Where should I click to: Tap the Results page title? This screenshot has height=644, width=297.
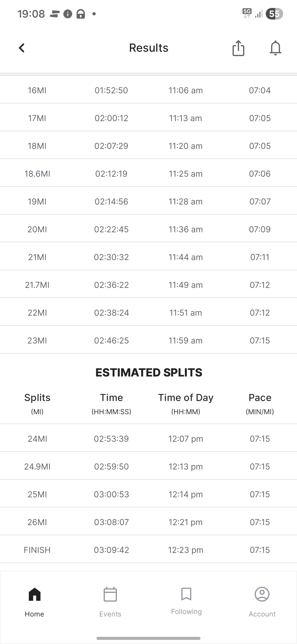[x=148, y=48]
